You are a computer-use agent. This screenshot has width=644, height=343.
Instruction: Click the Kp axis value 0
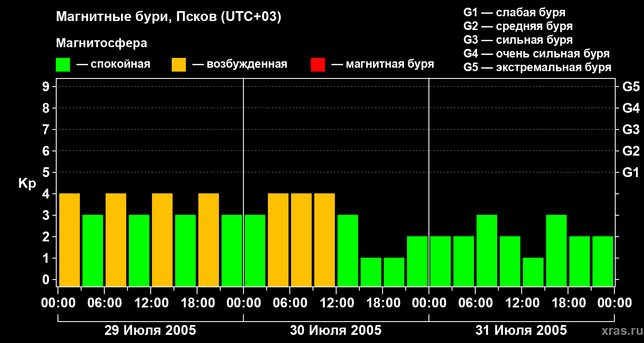click(x=47, y=280)
